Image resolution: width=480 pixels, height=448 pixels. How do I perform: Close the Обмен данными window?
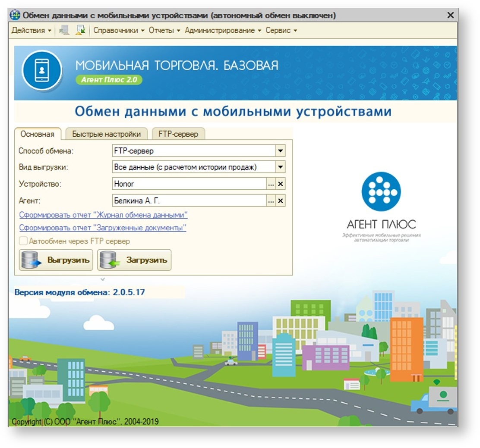(450, 15)
